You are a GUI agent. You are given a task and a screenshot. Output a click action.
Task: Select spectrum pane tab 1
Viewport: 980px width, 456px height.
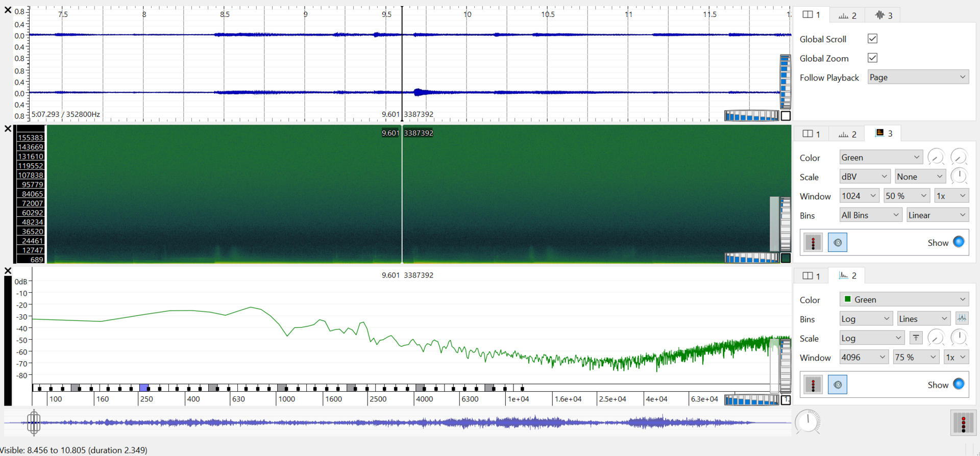click(811, 276)
